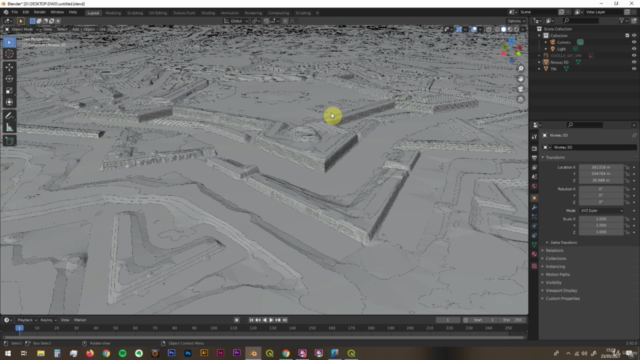Open the Object Data mesh tab
640x360 pixels.
pyautogui.click(x=534, y=245)
